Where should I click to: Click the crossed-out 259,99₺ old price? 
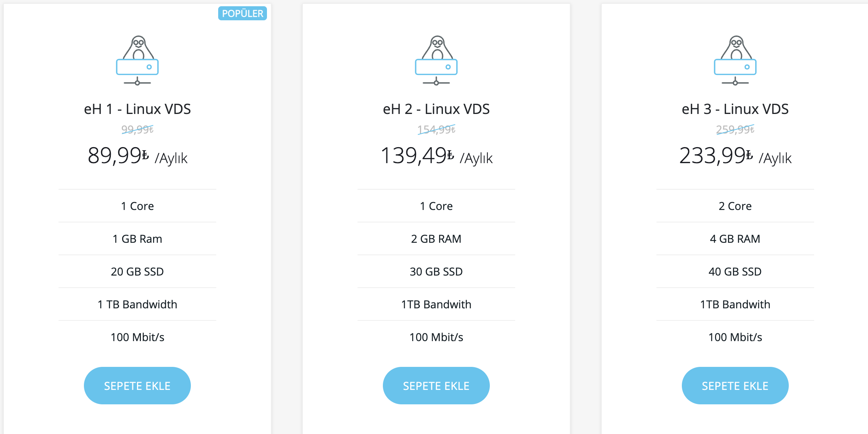pos(735,129)
